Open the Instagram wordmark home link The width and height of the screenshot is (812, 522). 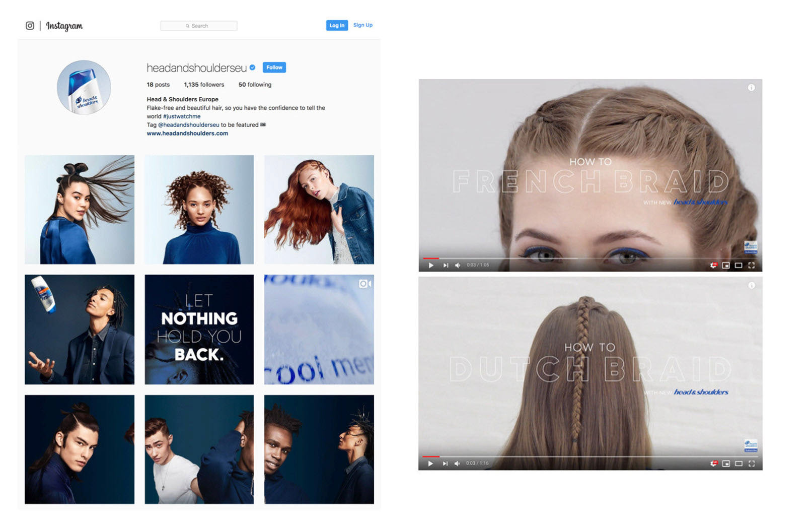[x=64, y=26]
